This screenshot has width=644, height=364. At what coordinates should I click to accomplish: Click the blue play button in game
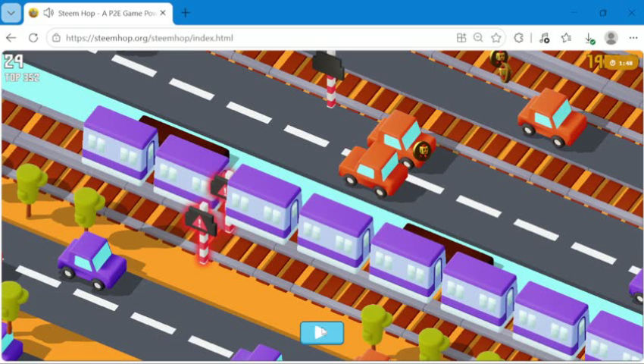[321, 332]
